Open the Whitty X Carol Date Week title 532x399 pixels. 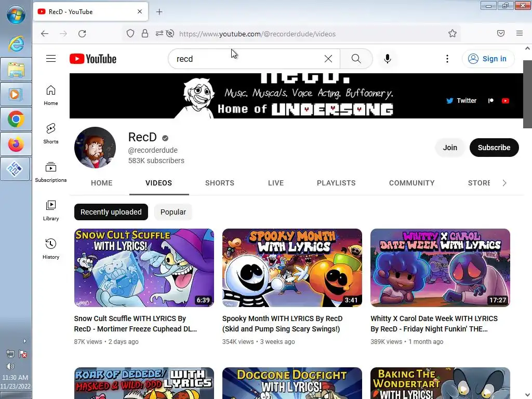point(434,324)
